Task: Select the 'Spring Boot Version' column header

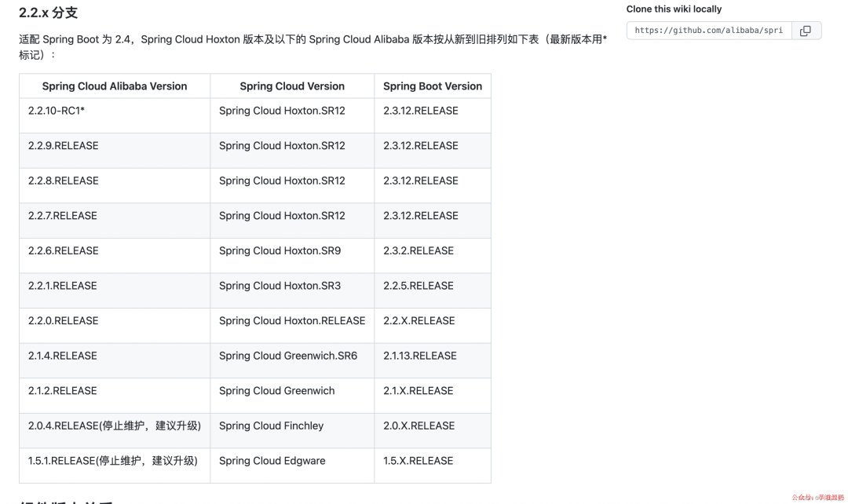Action: 433,86
